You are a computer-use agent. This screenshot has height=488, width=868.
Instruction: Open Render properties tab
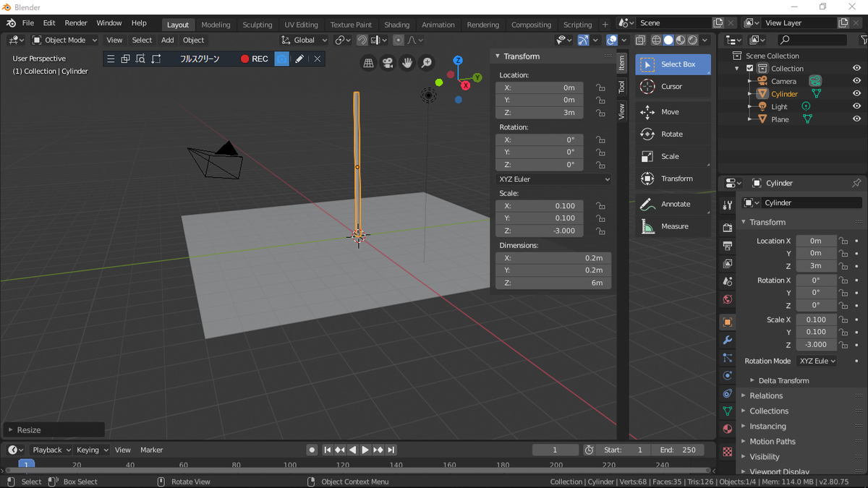(728, 228)
